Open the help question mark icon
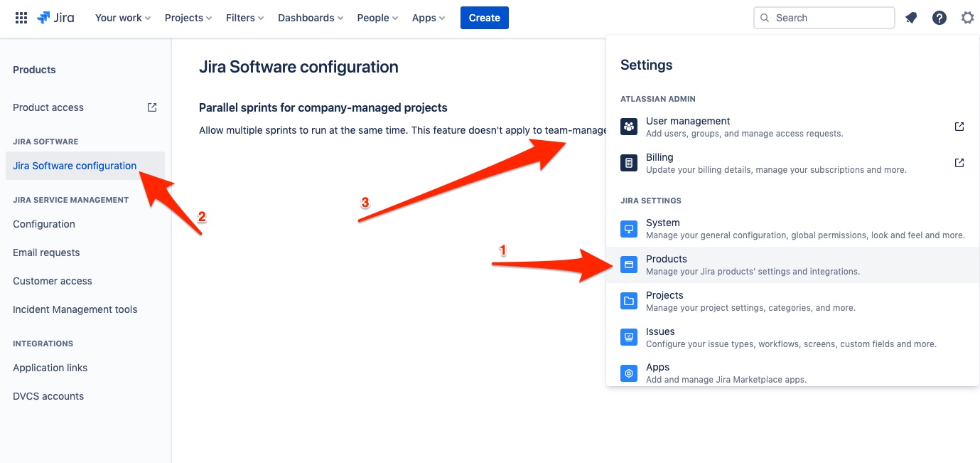Image resolution: width=980 pixels, height=463 pixels. (x=939, y=17)
